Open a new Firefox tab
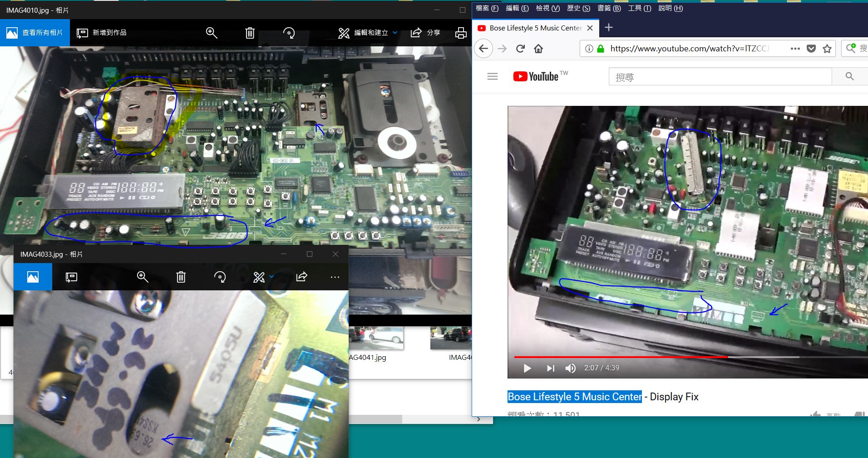868x458 pixels. tap(609, 28)
